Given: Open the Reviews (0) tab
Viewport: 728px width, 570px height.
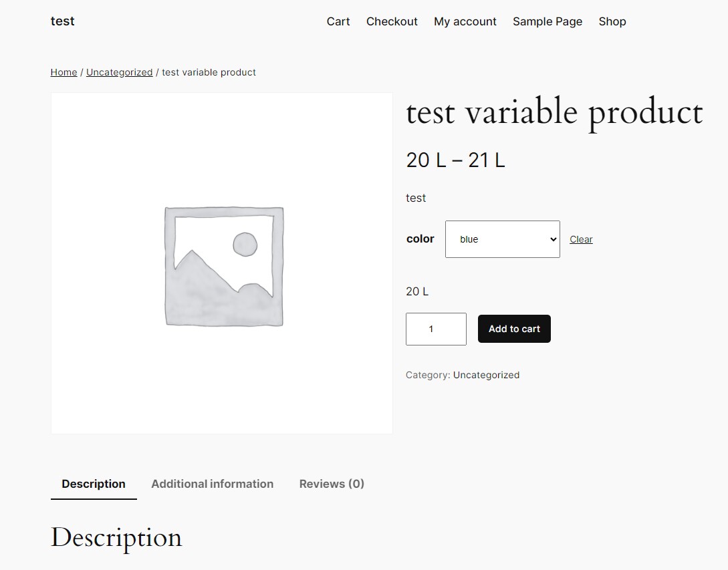Looking at the screenshot, I should 331,483.
